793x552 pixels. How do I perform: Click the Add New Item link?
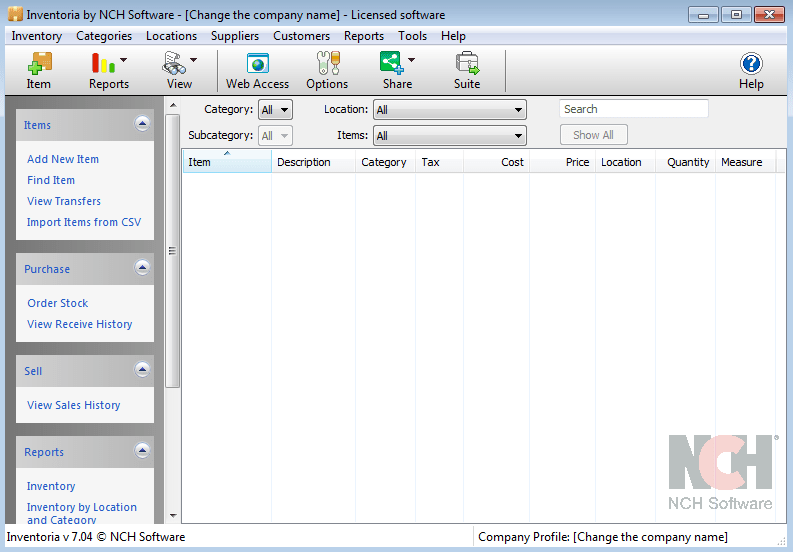63,159
